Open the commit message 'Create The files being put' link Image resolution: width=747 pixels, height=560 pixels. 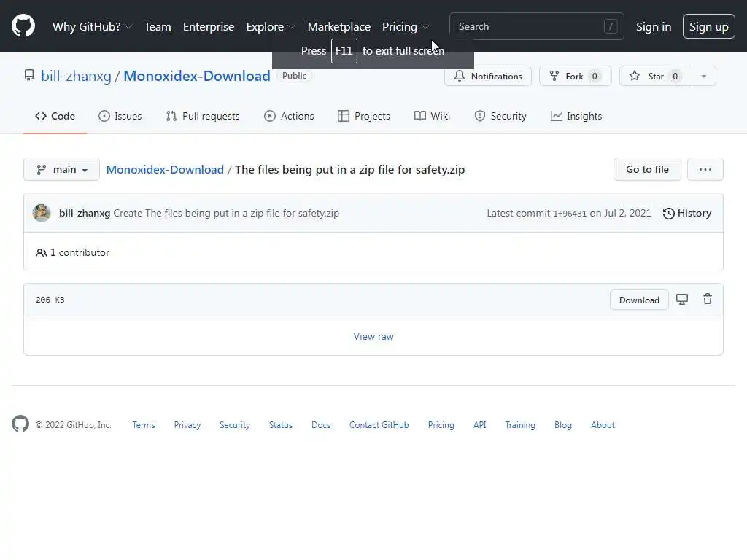click(x=226, y=214)
